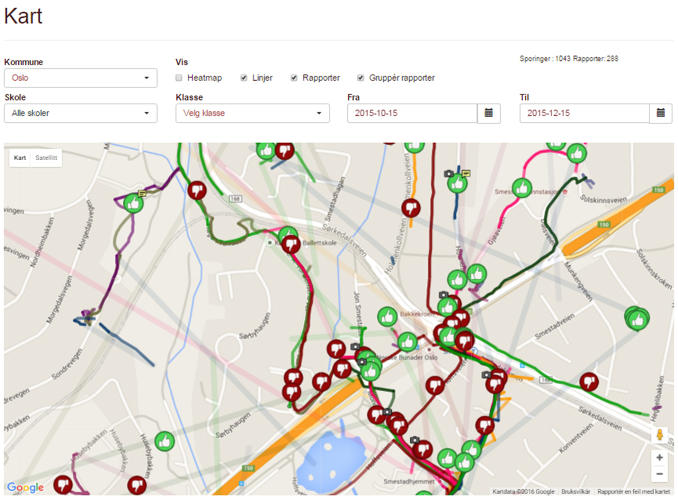Click the Fra date input field
Viewport: 678px width, 500px height.
(x=411, y=113)
